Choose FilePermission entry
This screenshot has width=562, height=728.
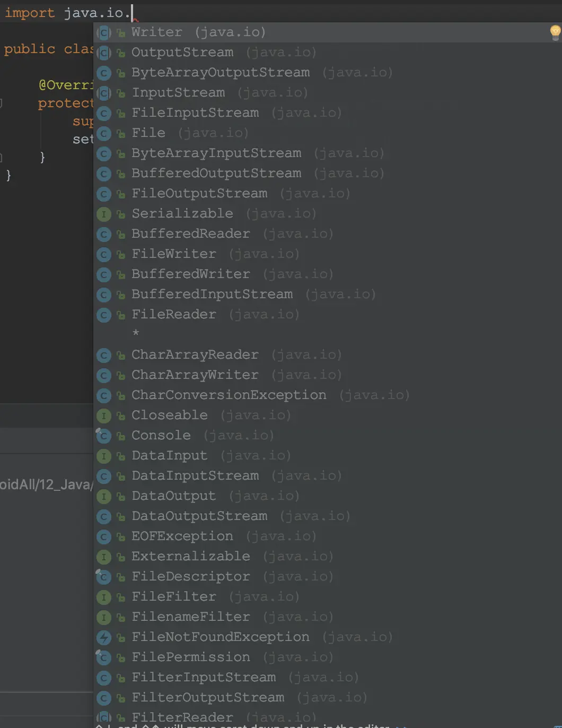pyautogui.click(x=328, y=657)
